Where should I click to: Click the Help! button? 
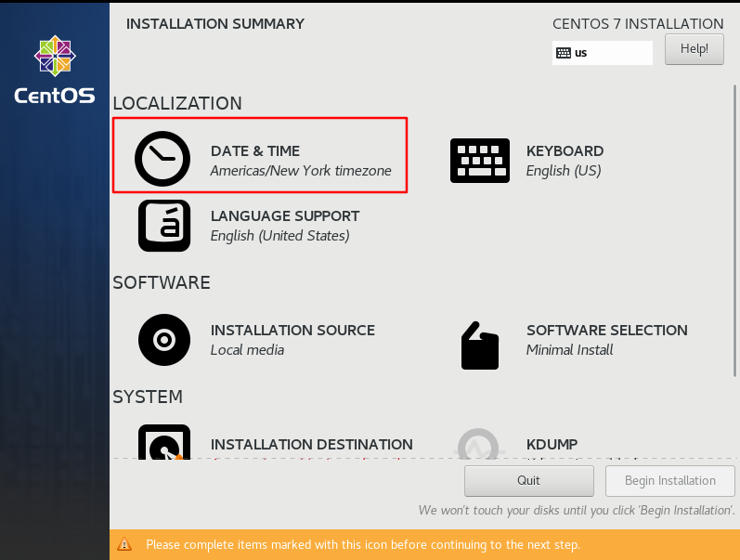[695, 49]
